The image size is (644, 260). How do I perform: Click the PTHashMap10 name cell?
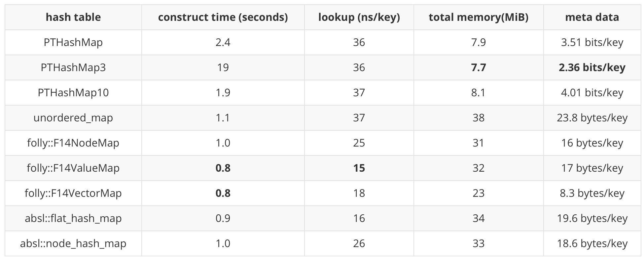point(73,93)
